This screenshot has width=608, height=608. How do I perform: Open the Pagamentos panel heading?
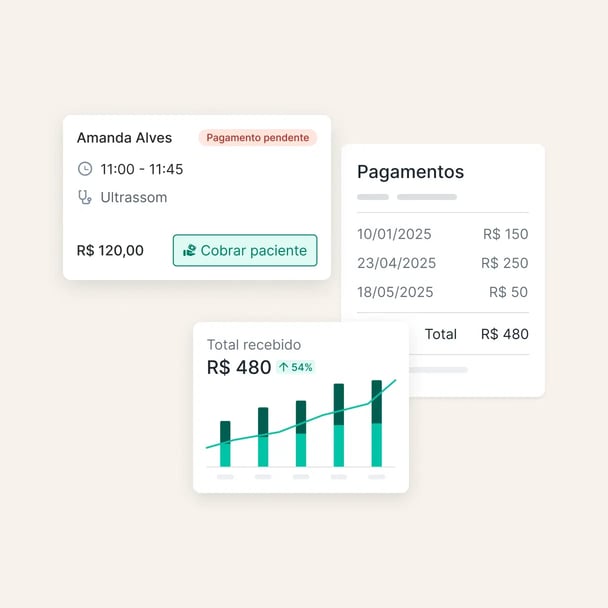(x=410, y=172)
